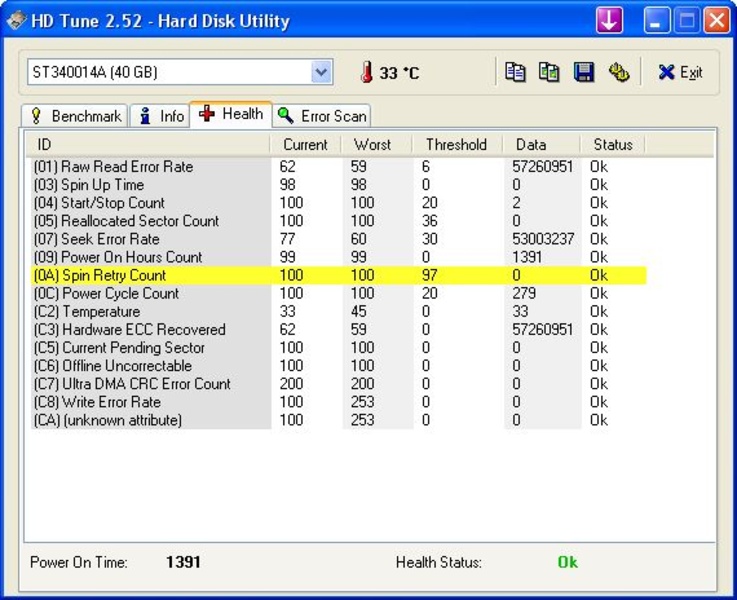Click the copy text to clipboard icon

tap(515, 72)
